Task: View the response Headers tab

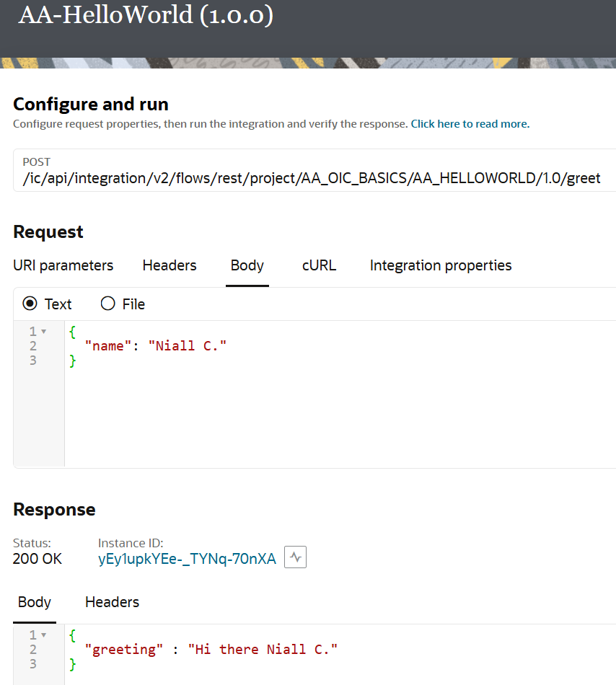Action: coord(112,601)
